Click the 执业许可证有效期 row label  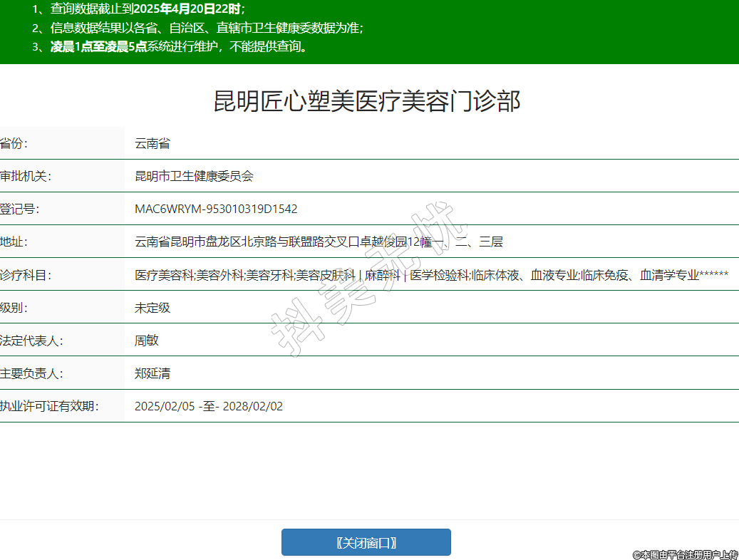tap(49, 406)
